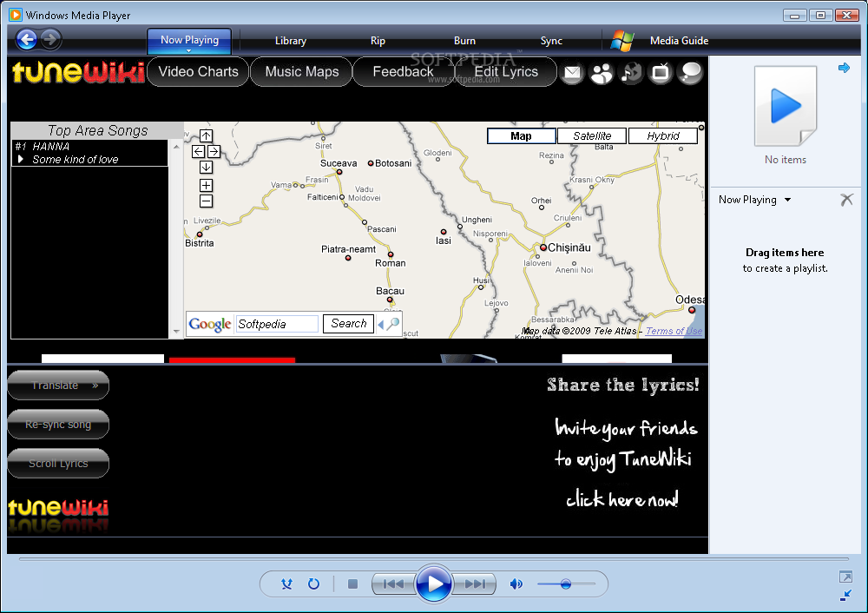Collapse the Google search bar arrow
The height and width of the screenshot is (613, 868).
(x=380, y=325)
